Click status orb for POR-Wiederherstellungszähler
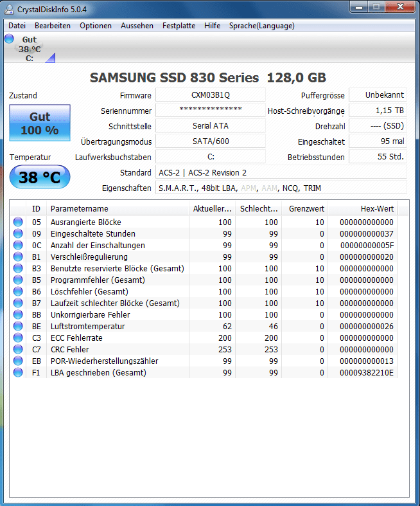 [18, 361]
